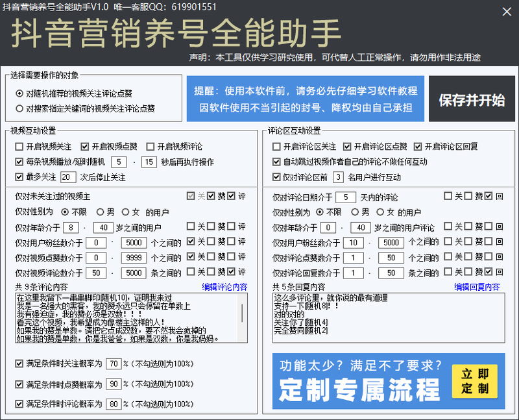The image size is (519, 420).
Task: Toggle the 最多关注 limit checkbox
Action: click(19, 177)
